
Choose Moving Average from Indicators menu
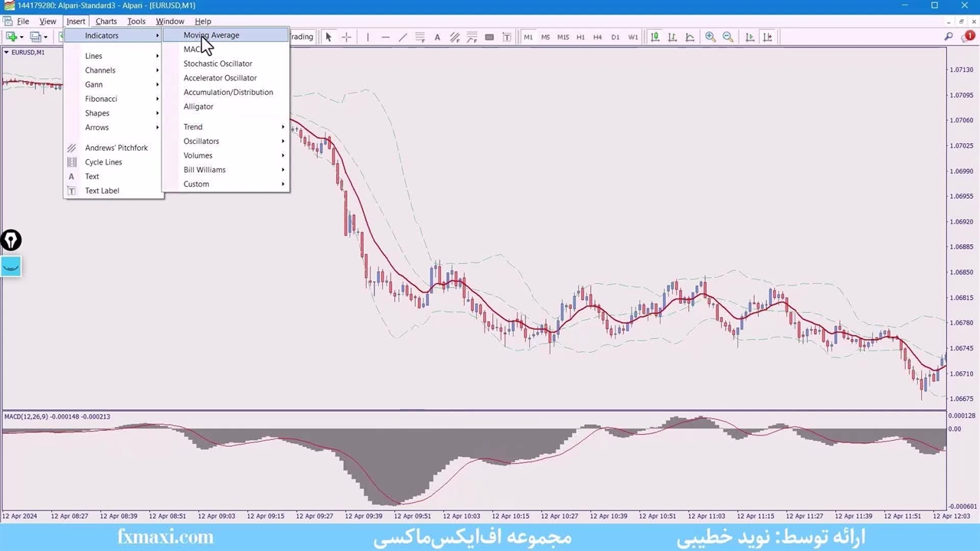point(211,35)
